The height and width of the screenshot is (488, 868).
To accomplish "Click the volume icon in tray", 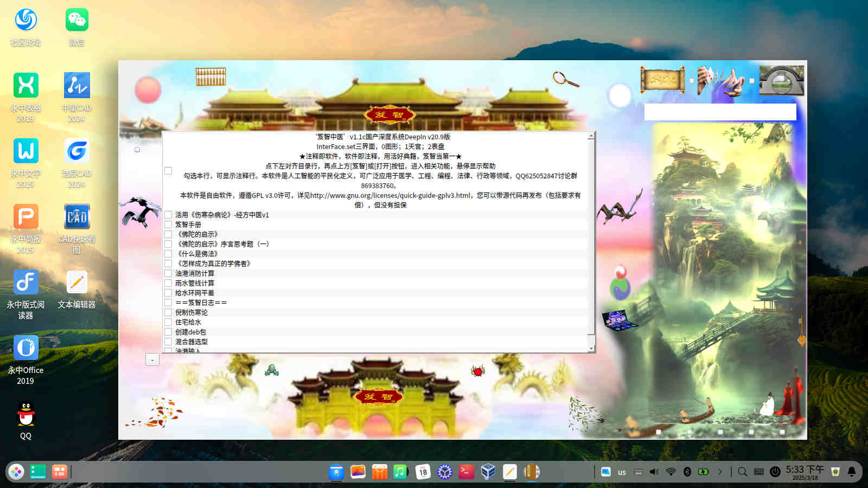I will tap(654, 472).
